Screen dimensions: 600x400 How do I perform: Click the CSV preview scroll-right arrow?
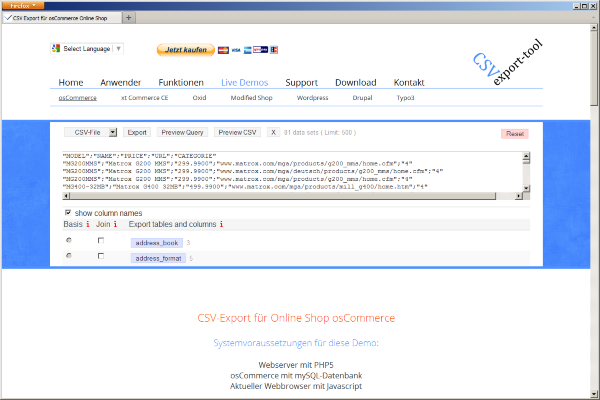tap(519, 196)
